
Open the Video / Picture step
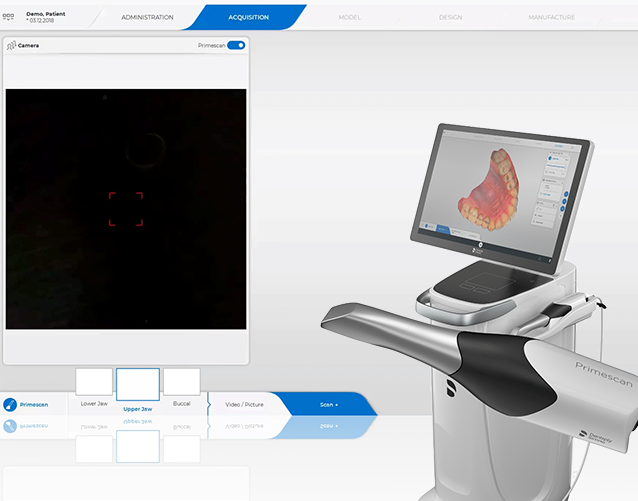coord(244,405)
